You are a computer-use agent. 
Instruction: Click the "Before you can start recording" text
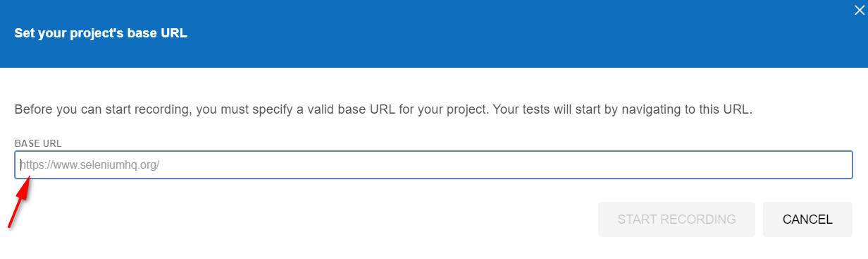[x=99, y=110]
